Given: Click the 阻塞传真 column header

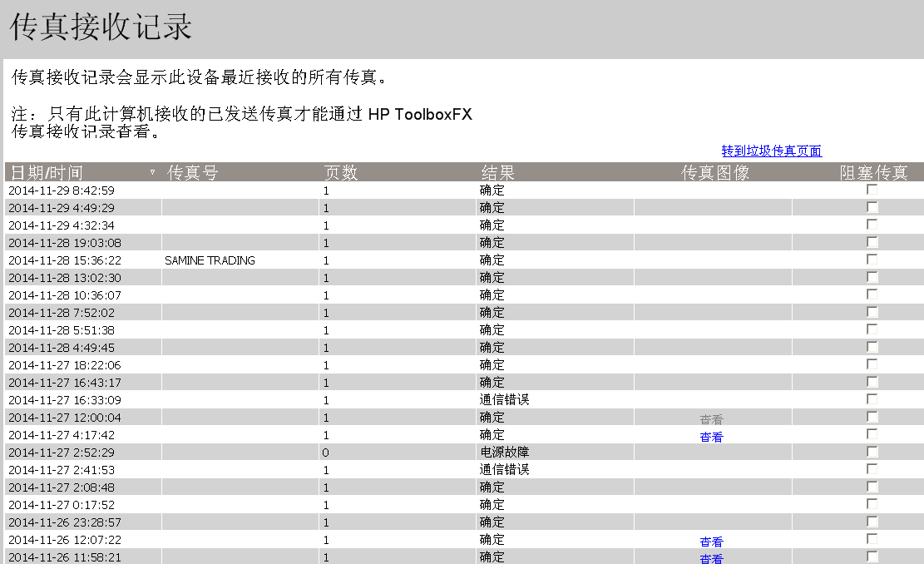Looking at the screenshot, I should tap(873, 173).
